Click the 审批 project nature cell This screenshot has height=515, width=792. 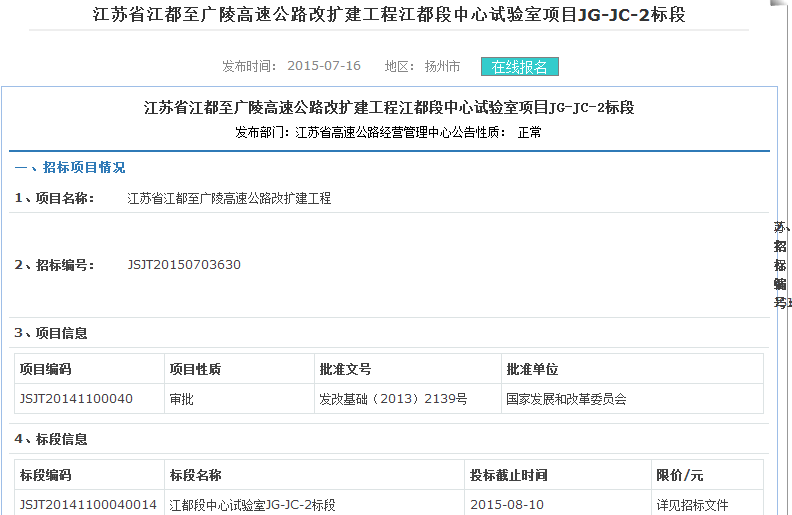pos(181,399)
